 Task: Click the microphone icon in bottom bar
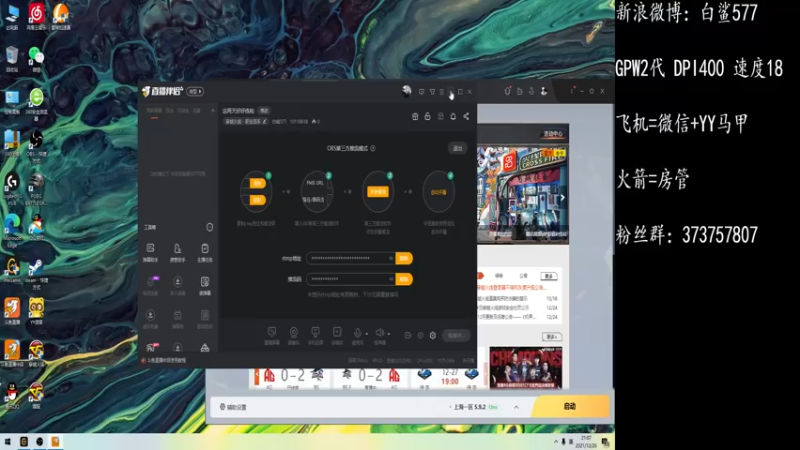[x=357, y=333]
